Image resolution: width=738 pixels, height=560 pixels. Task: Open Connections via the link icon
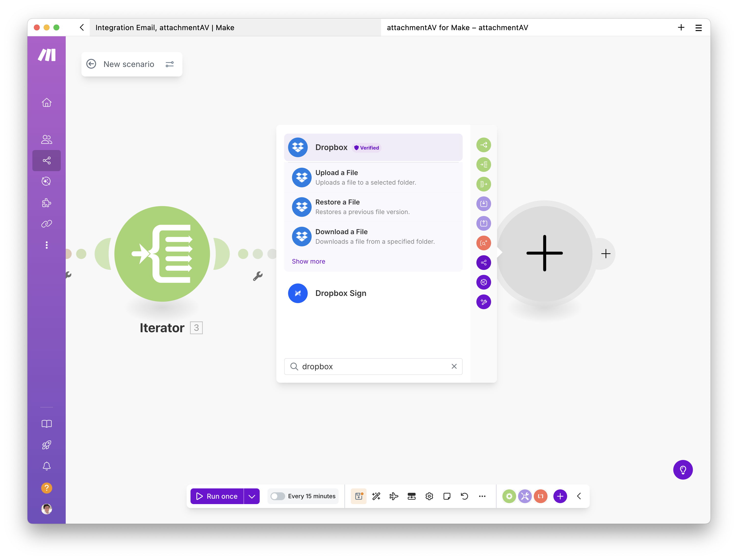[47, 224]
